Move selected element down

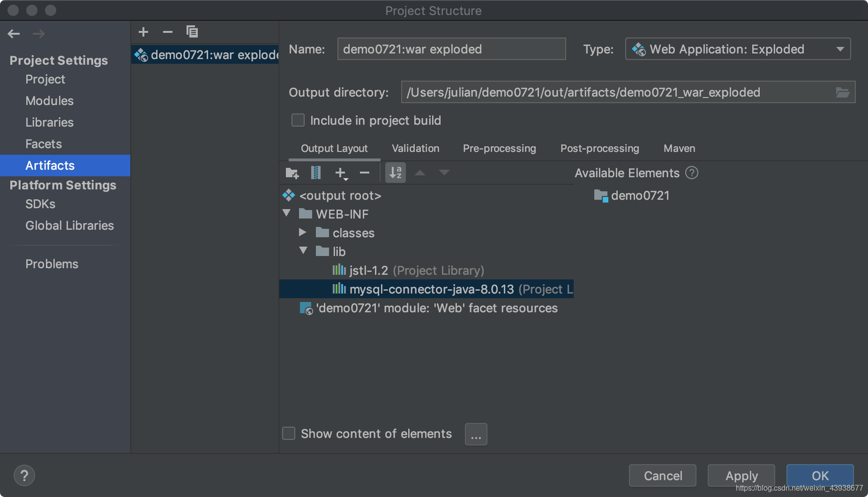444,173
